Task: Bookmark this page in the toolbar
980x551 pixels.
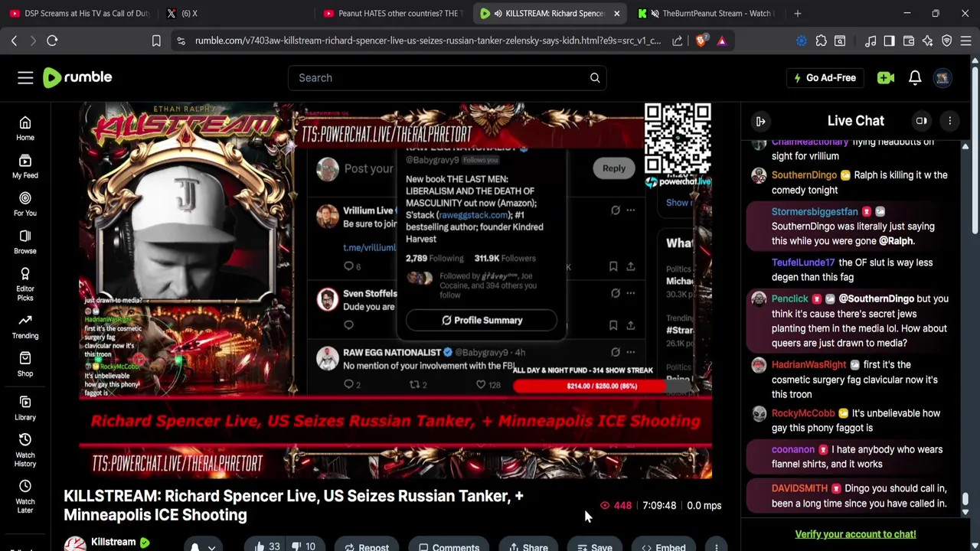Action: point(156,41)
